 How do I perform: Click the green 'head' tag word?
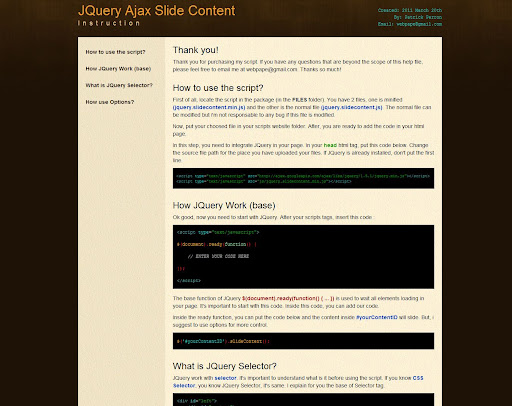(x=330, y=145)
